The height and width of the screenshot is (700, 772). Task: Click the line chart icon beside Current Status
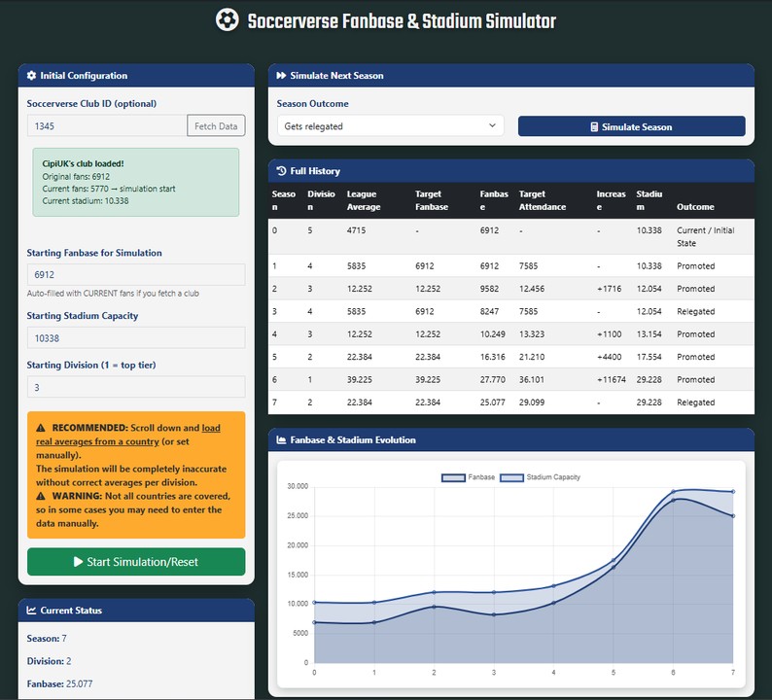tap(31, 611)
